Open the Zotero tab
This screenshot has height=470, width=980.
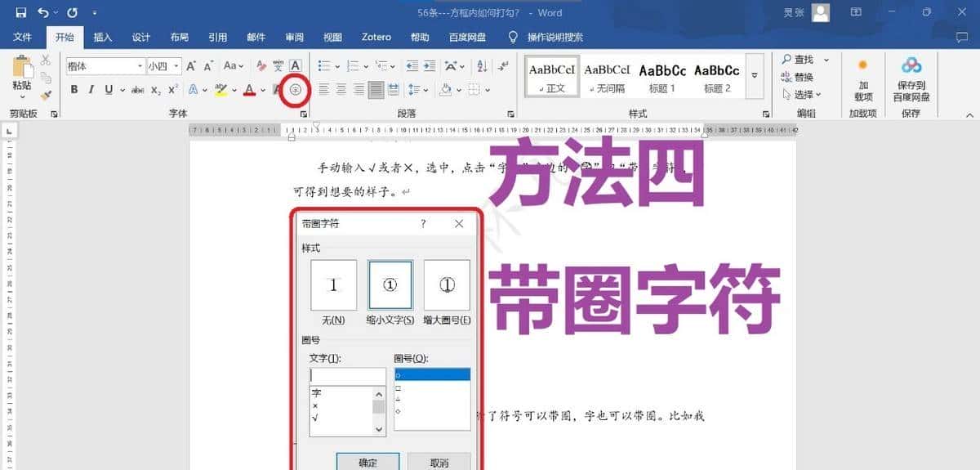tap(376, 37)
